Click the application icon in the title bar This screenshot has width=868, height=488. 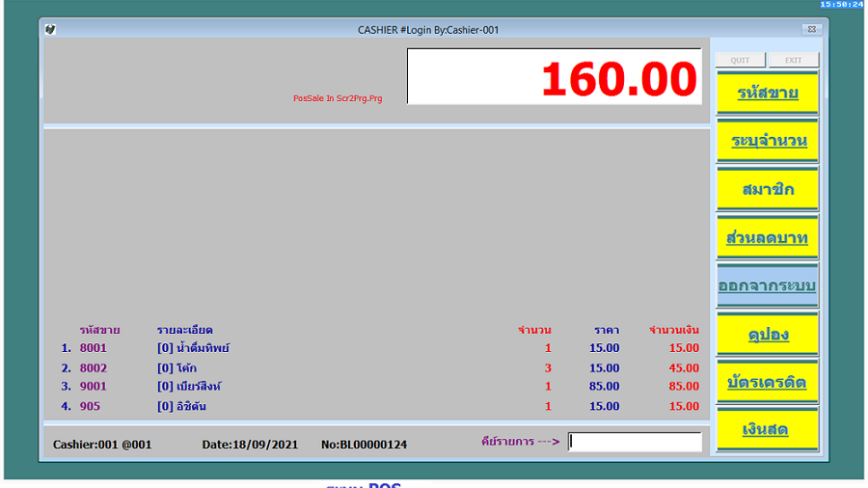[x=50, y=30]
